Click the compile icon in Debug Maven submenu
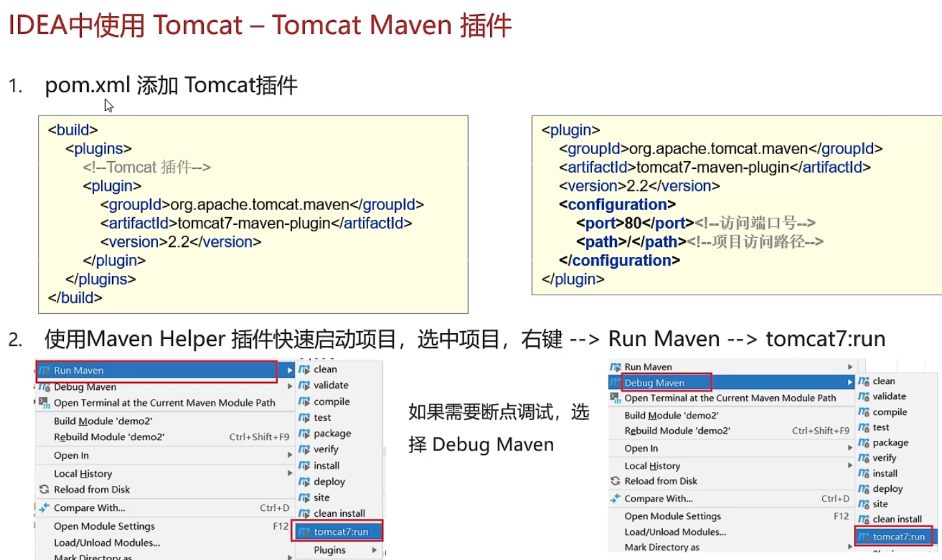Image resolution: width=942 pixels, height=560 pixels. (864, 412)
